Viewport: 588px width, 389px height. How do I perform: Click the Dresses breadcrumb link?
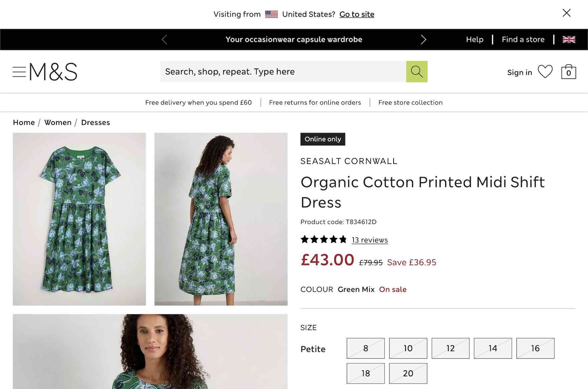[96, 123]
